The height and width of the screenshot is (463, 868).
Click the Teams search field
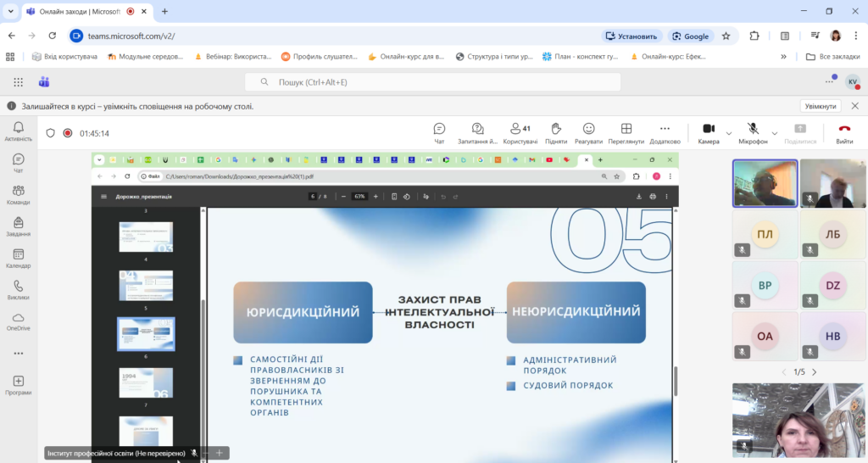pos(432,82)
